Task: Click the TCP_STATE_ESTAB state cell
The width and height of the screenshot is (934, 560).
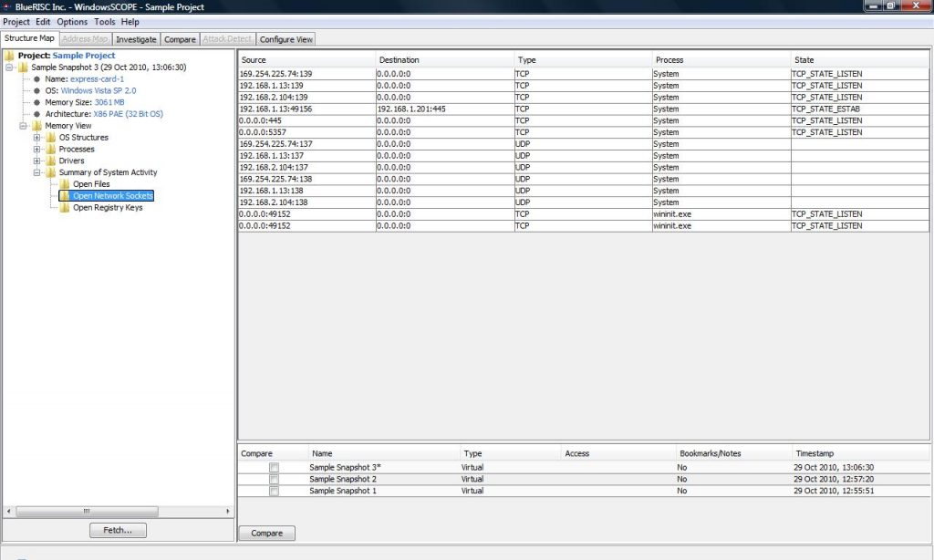Action: coord(859,109)
